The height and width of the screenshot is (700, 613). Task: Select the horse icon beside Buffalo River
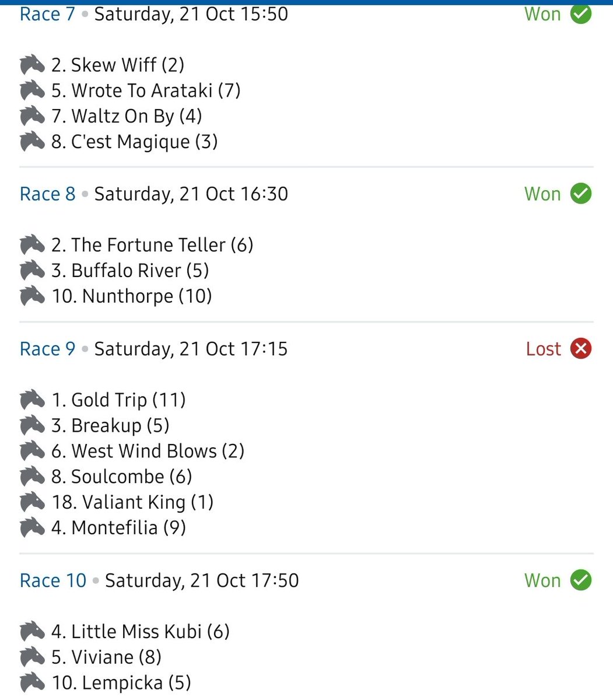[32, 271]
